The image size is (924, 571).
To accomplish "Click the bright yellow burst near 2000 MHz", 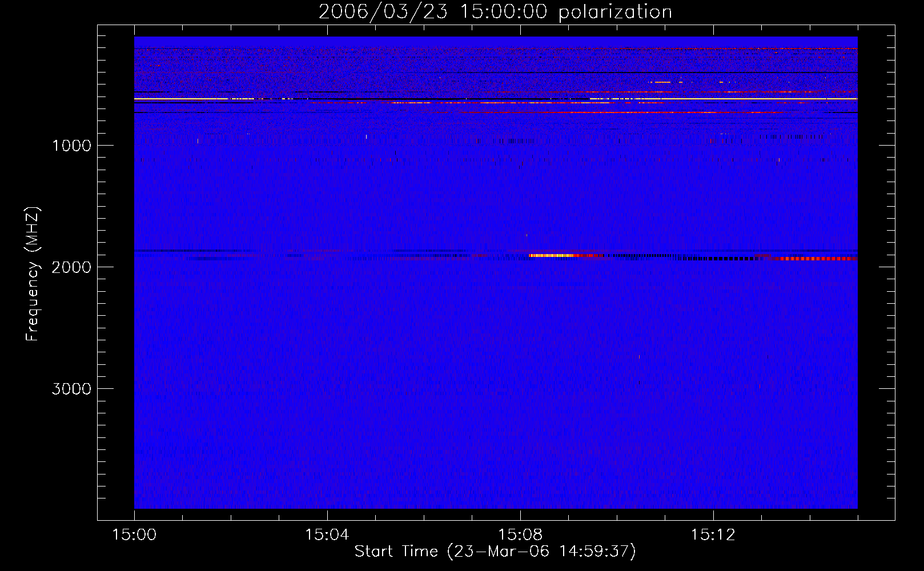I will coord(552,255).
